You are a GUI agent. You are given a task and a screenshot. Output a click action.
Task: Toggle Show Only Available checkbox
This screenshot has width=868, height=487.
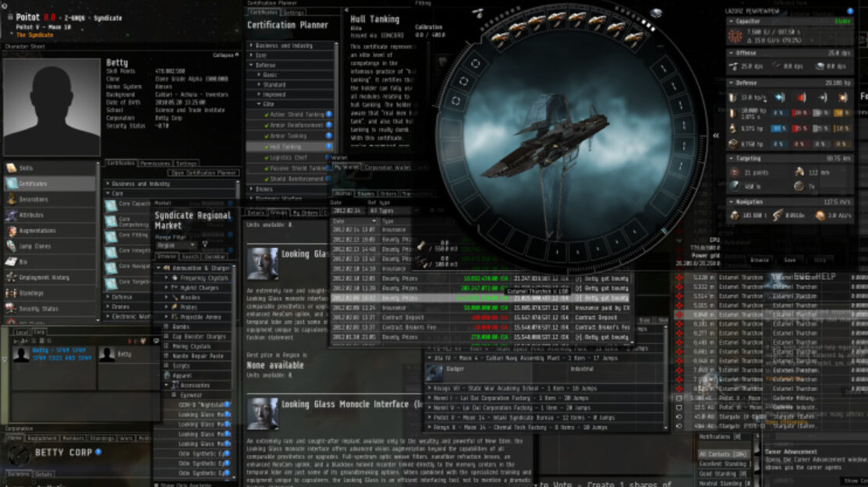(x=157, y=485)
